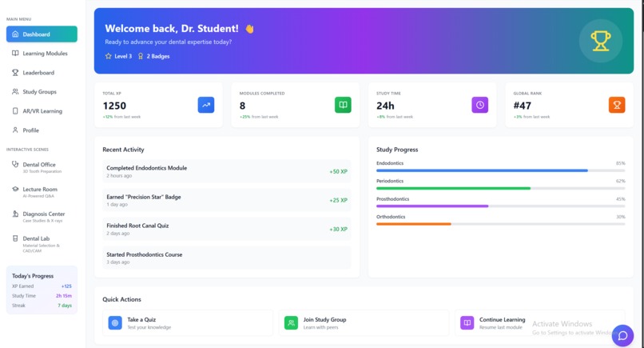Viewport: 644px width, 348px height.
Task: Click the Modules Completed book icon
Action: point(343,105)
